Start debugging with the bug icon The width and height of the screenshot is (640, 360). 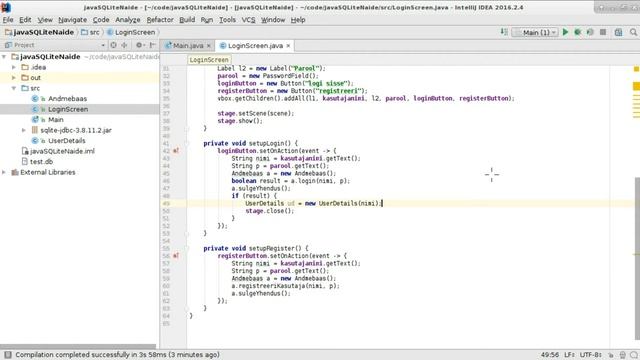[578, 32]
